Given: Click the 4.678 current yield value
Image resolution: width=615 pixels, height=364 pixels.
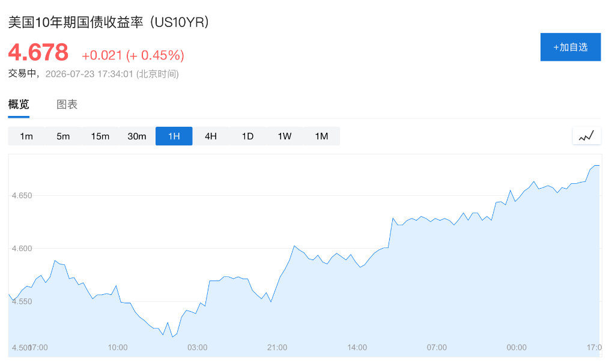Looking at the screenshot, I should pos(38,53).
